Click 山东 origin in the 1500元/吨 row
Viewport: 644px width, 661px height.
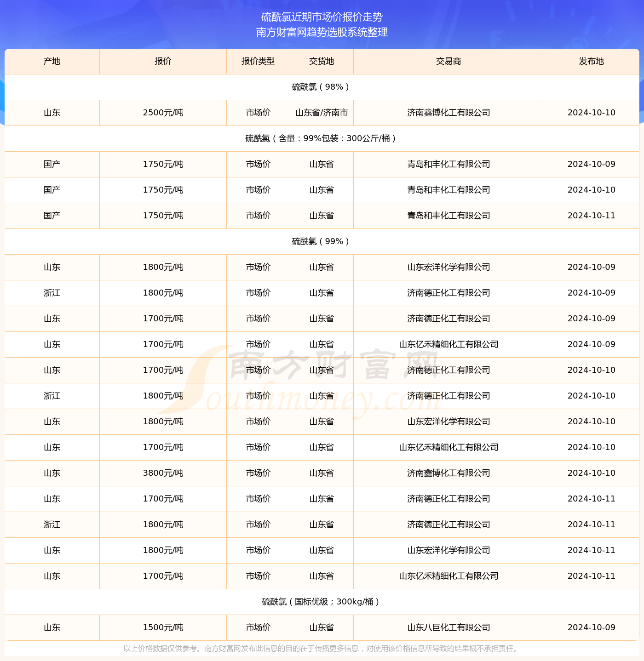(x=52, y=627)
